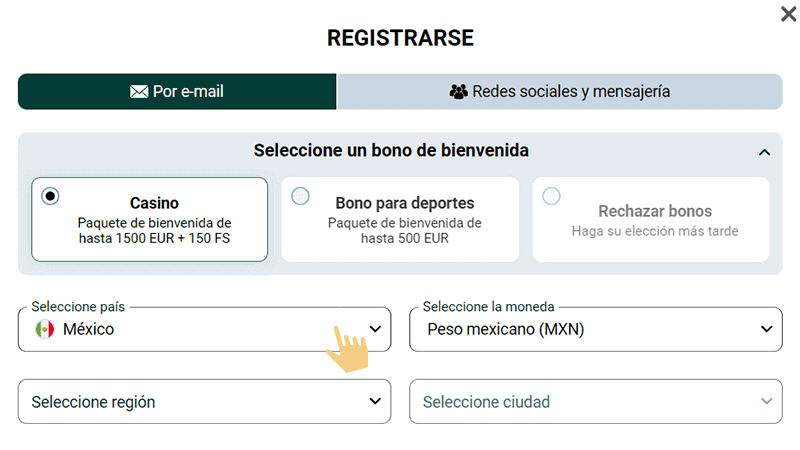This screenshot has height=450, width=800.
Task: Click the Seleccione un bono de bienvenida heading
Action: click(x=391, y=151)
